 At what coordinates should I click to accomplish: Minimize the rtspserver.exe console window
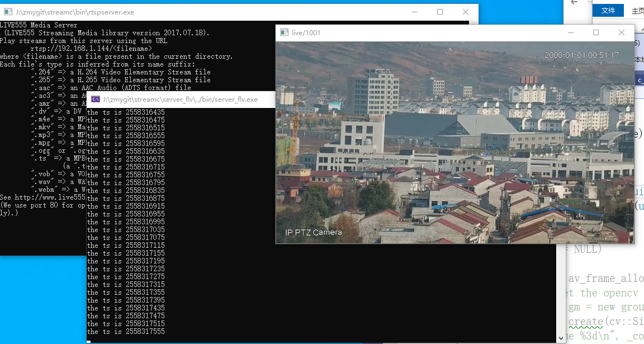coord(415,12)
